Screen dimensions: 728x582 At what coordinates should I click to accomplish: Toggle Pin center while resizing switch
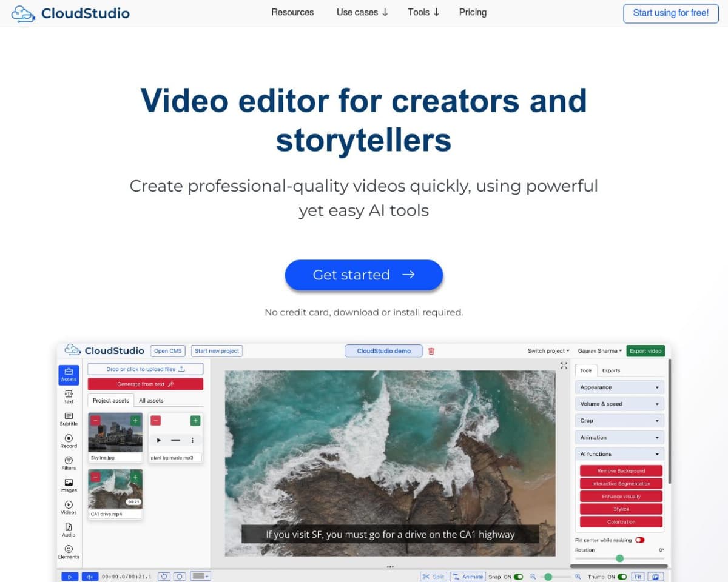[640, 540]
